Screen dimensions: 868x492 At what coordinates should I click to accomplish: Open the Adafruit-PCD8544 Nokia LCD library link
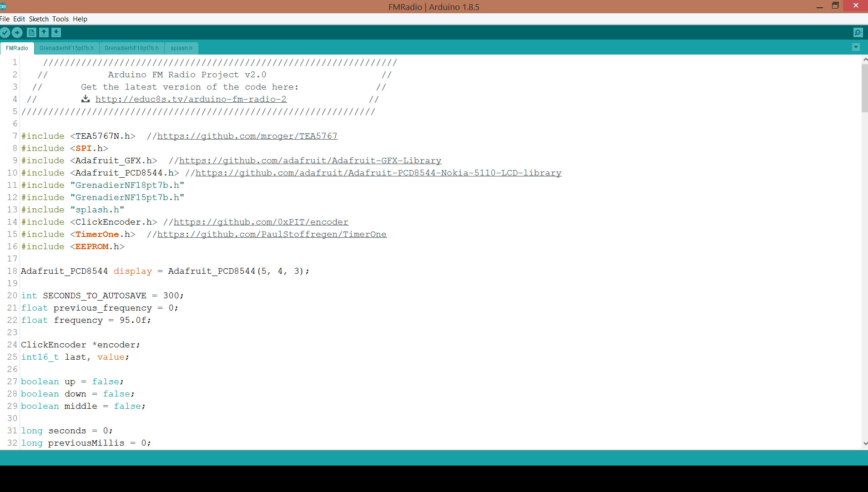tap(378, 173)
